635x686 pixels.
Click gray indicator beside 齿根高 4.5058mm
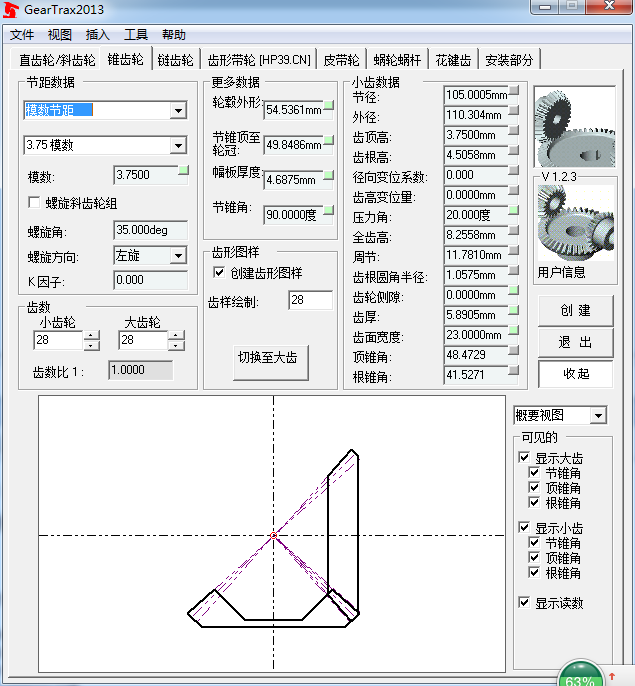pyautogui.click(x=514, y=150)
